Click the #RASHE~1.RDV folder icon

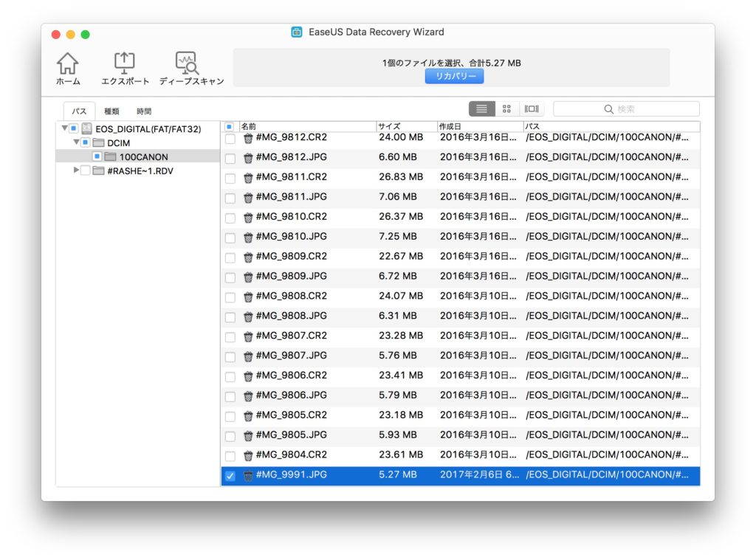[x=98, y=170]
